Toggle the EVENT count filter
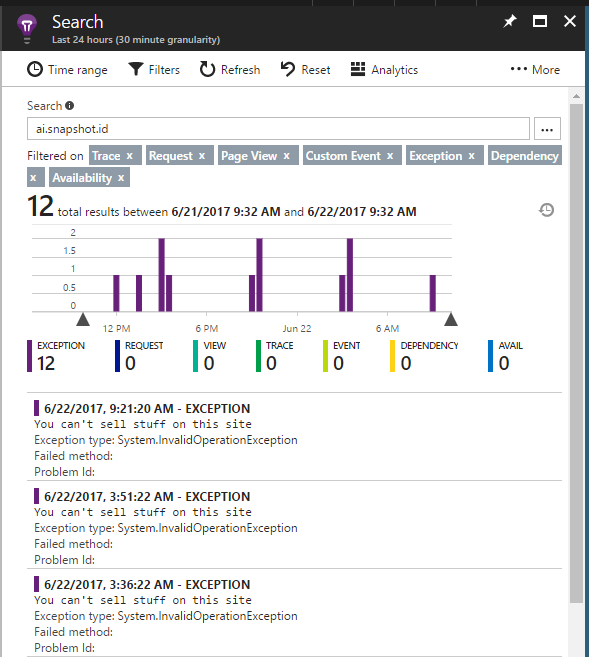This screenshot has width=589, height=657. (x=342, y=356)
